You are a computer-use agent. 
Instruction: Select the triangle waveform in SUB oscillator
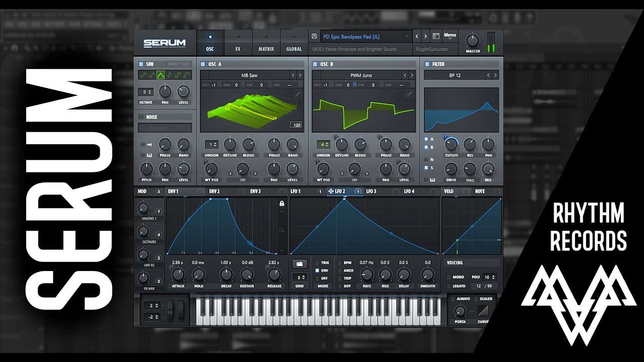[160, 75]
